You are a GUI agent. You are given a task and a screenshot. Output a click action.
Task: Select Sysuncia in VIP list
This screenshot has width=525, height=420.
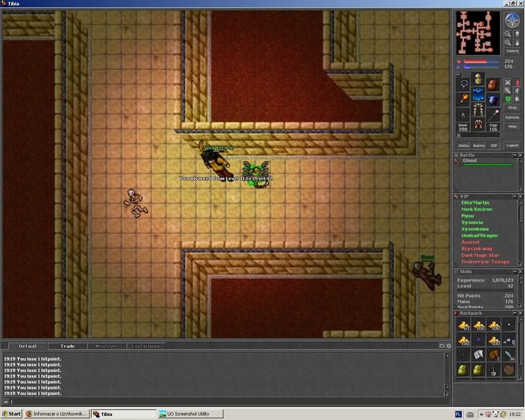click(x=472, y=222)
